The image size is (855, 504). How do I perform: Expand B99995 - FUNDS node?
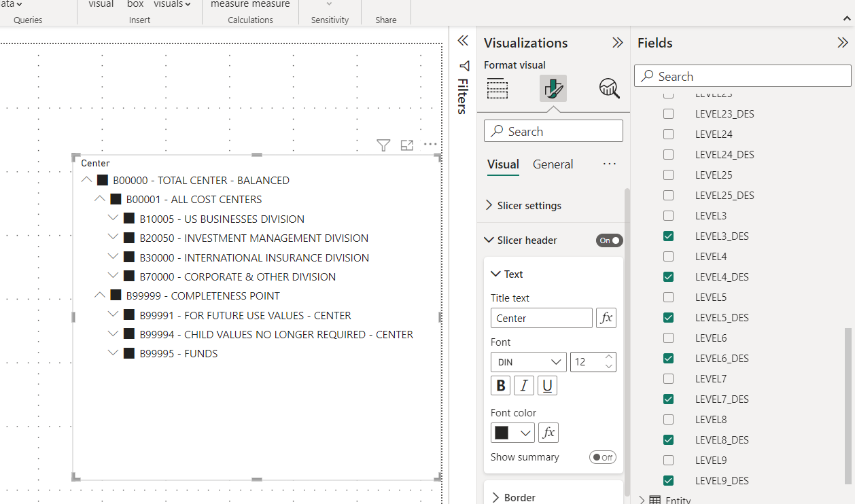(114, 353)
